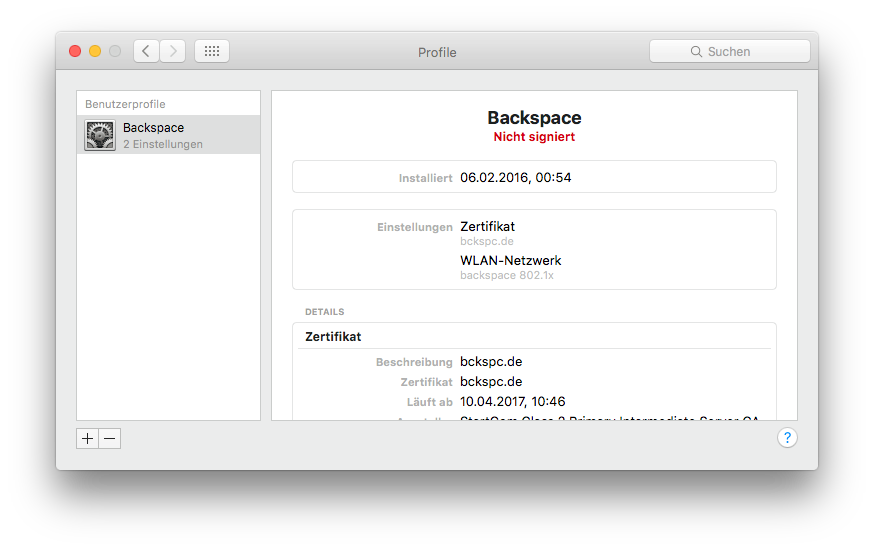The height and width of the screenshot is (550, 874).
Task: Minimize the window with the yellow button
Action: 95,51
